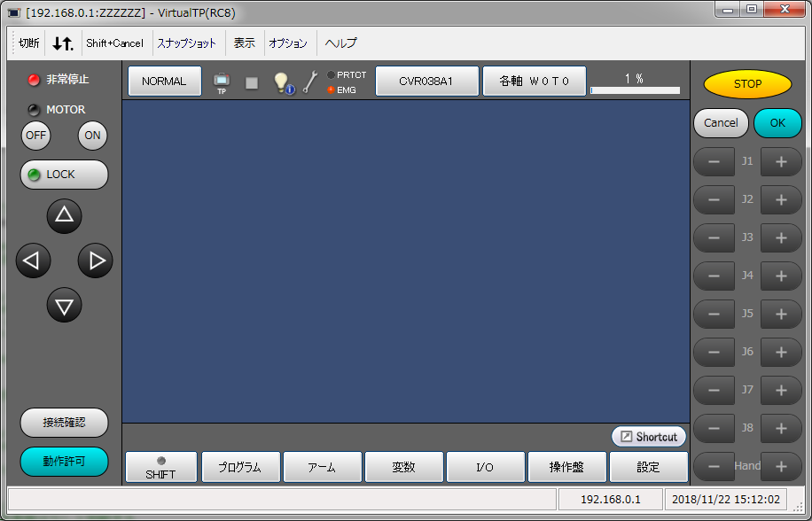Turn the motor OFF

35,136
